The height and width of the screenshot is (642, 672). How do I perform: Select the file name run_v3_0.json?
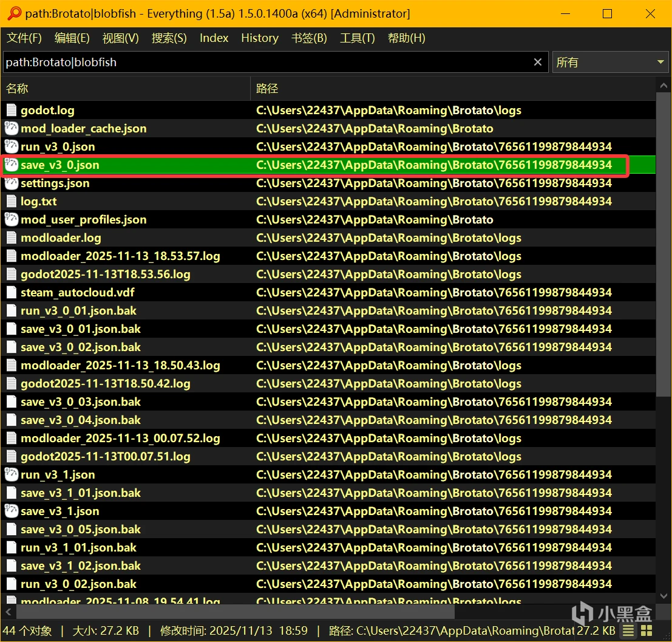58,146
